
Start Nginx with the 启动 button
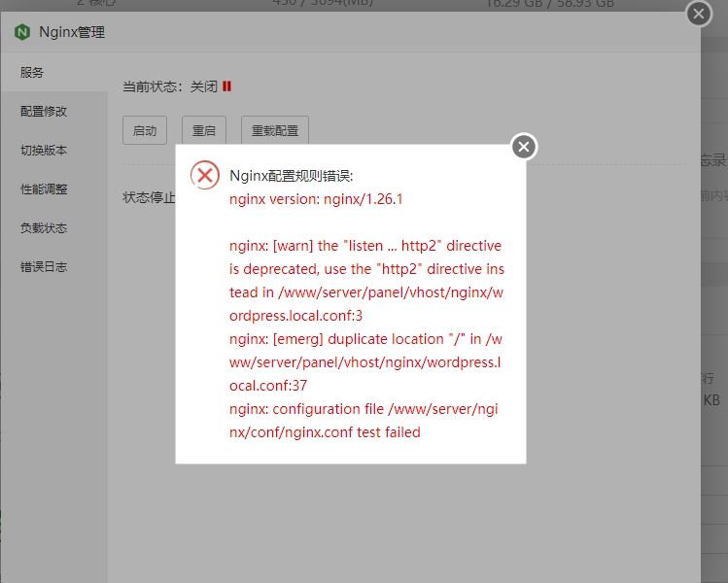(x=145, y=130)
